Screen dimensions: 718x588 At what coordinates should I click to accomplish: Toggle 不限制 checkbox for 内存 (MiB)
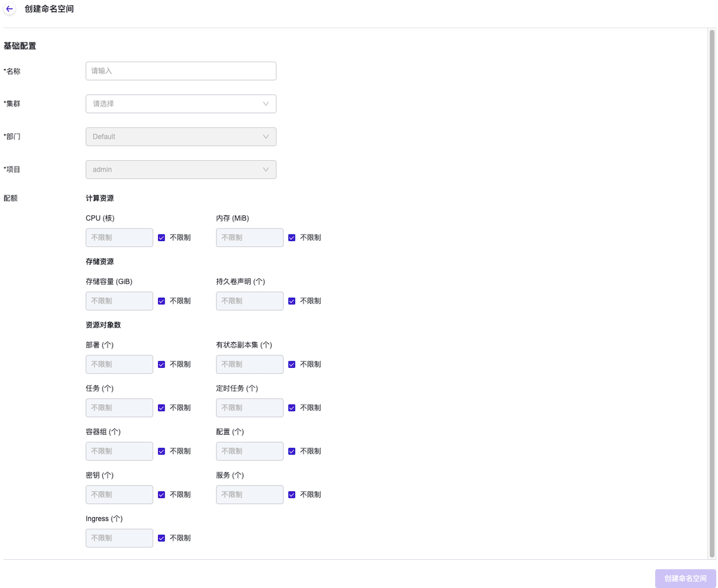[x=292, y=237]
